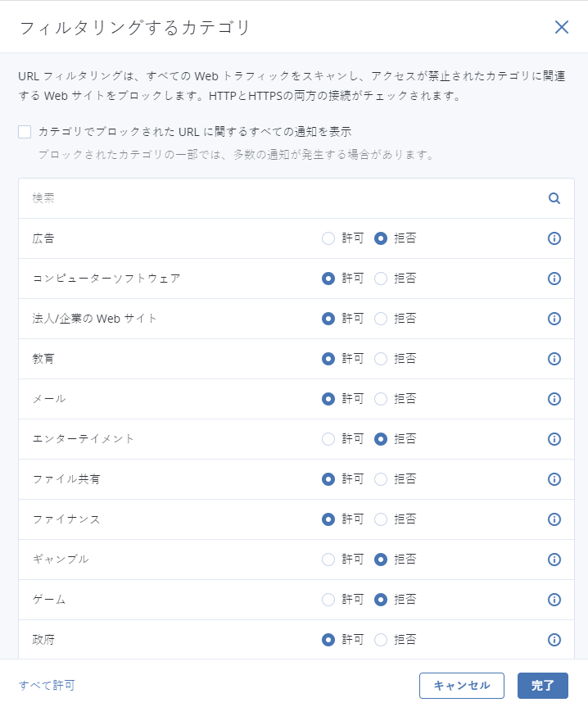Open info icon for ファイル共有
Viewport: 588px width, 707px height.
pos(554,479)
